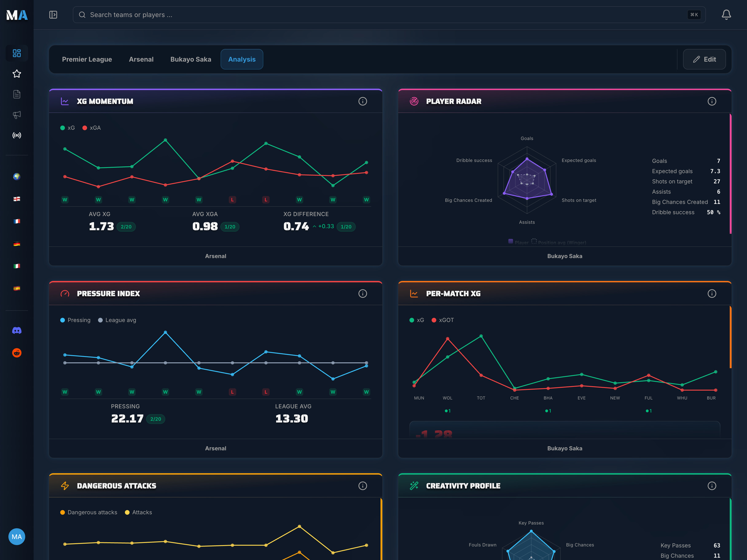The image size is (747, 560).
Task: Click the 22.17 Pressing value
Action: pyautogui.click(x=127, y=418)
